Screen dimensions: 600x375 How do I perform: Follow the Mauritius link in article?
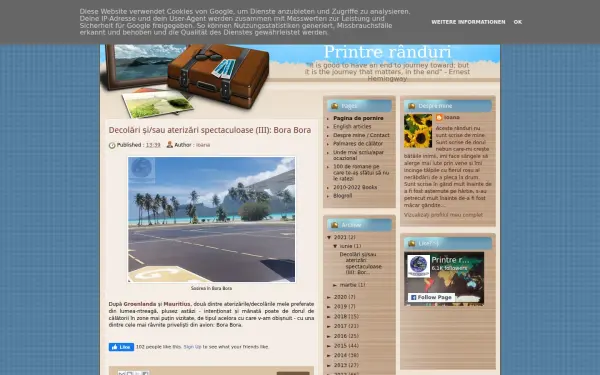[x=177, y=304]
